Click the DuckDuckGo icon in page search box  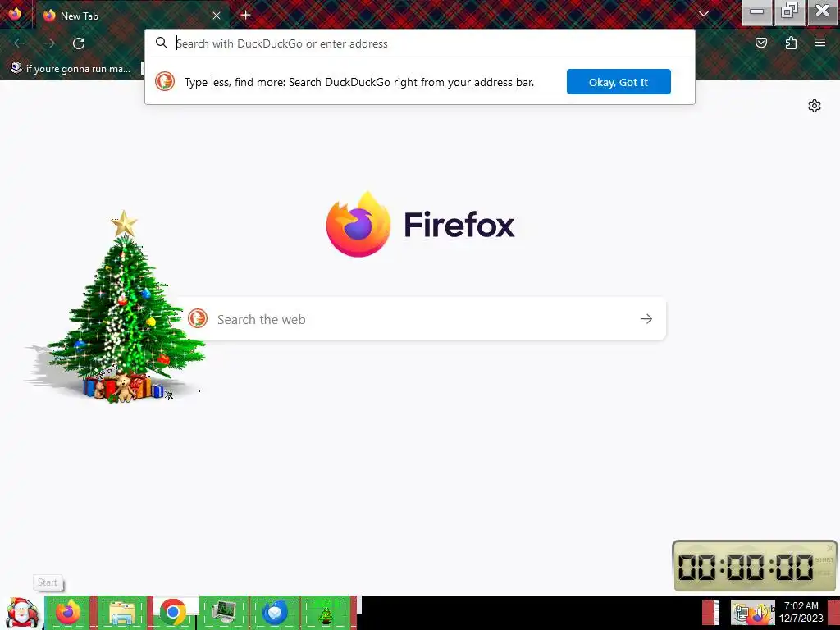tap(198, 318)
